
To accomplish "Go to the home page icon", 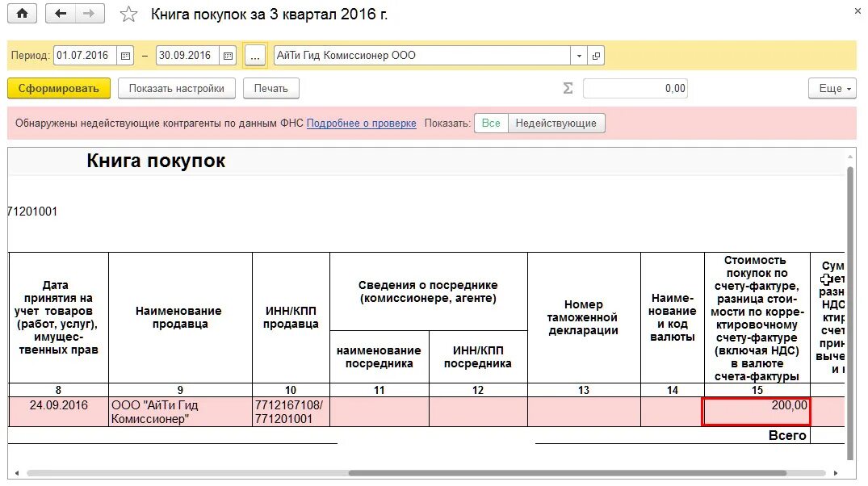I will [22, 14].
